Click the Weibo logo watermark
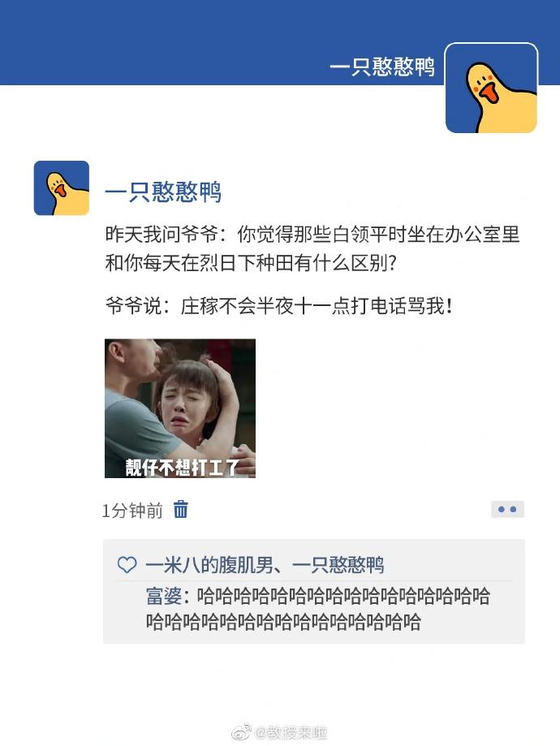The width and height of the screenshot is (560, 746). [242, 731]
